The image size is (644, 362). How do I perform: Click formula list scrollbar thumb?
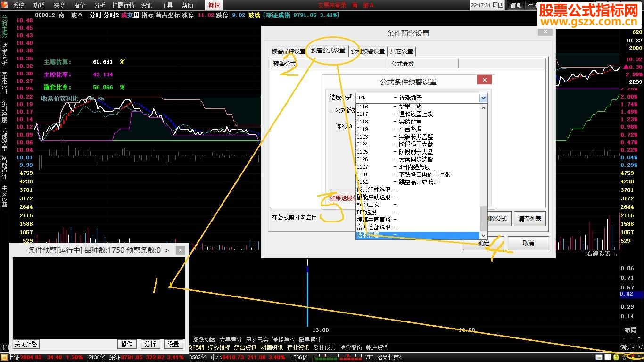[483, 218]
